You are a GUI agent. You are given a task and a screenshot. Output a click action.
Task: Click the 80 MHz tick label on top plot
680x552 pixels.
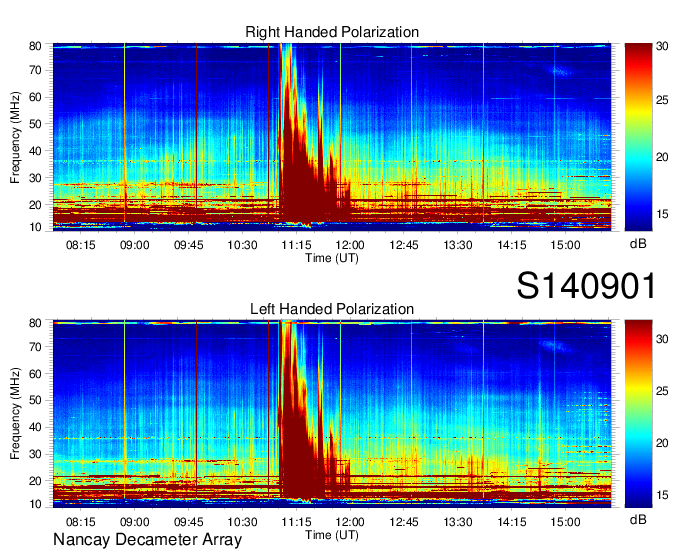coord(35,46)
